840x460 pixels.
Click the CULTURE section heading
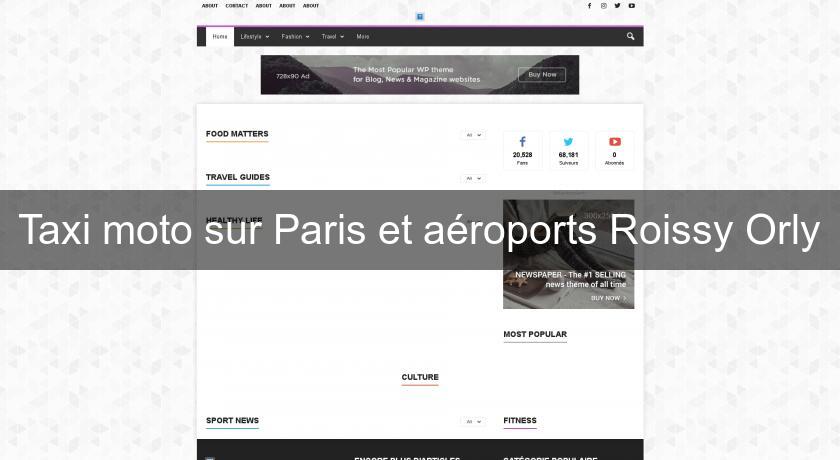click(x=420, y=377)
